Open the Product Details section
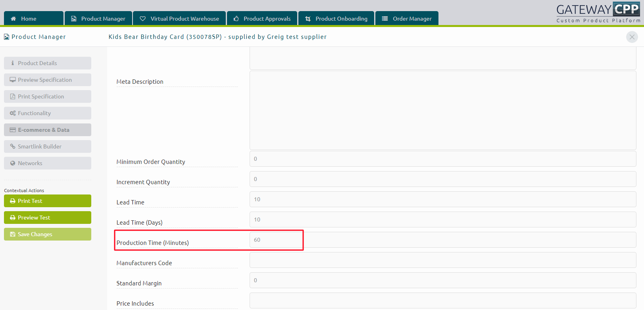Image resolution: width=644 pixels, height=310 pixels. point(48,63)
